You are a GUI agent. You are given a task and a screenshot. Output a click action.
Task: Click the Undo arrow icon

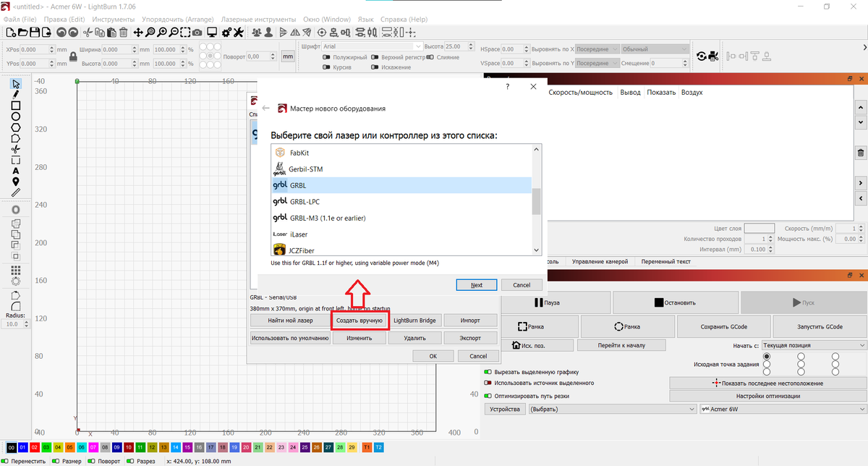(x=61, y=33)
